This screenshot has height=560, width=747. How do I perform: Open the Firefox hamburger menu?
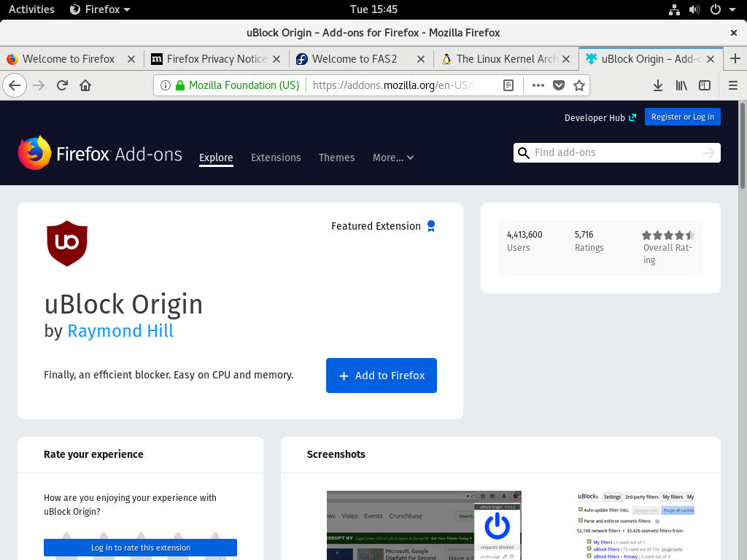pos(733,86)
